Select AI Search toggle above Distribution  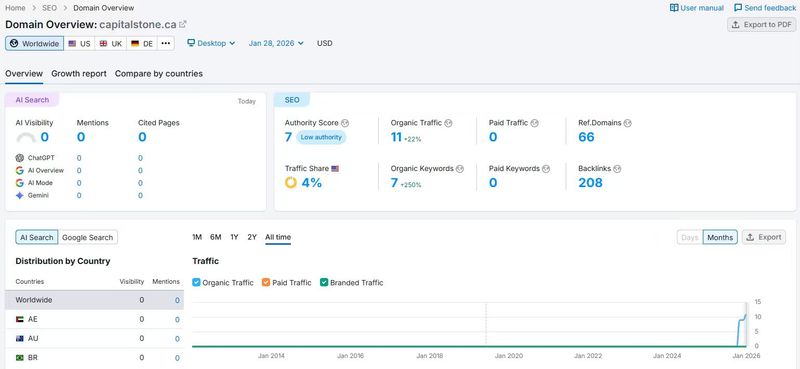click(37, 237)
